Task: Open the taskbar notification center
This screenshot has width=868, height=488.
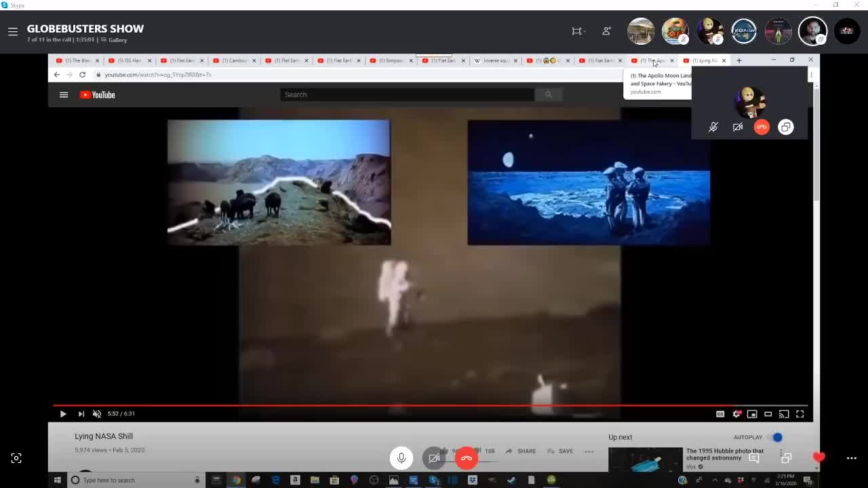Action: tap(808, 481)
